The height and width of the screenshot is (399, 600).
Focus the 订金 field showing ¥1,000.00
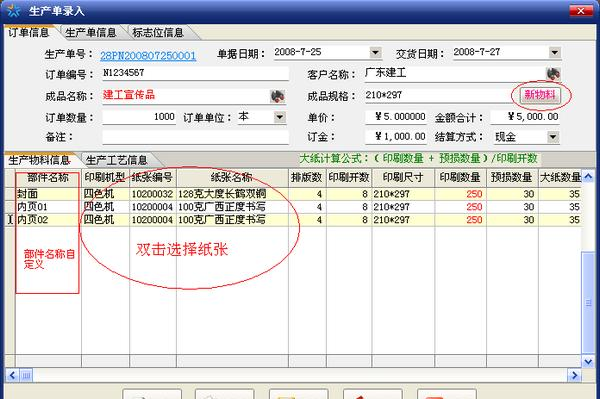pos(396,137)
